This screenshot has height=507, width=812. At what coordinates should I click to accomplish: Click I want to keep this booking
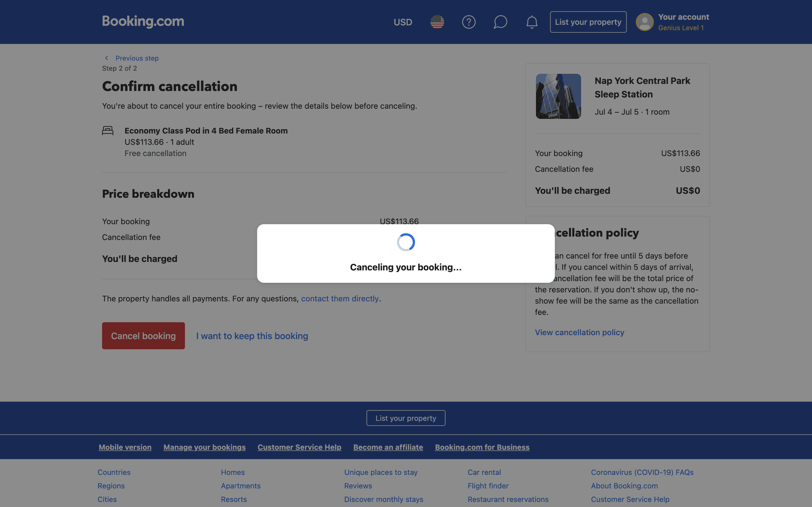click(252, 336)
